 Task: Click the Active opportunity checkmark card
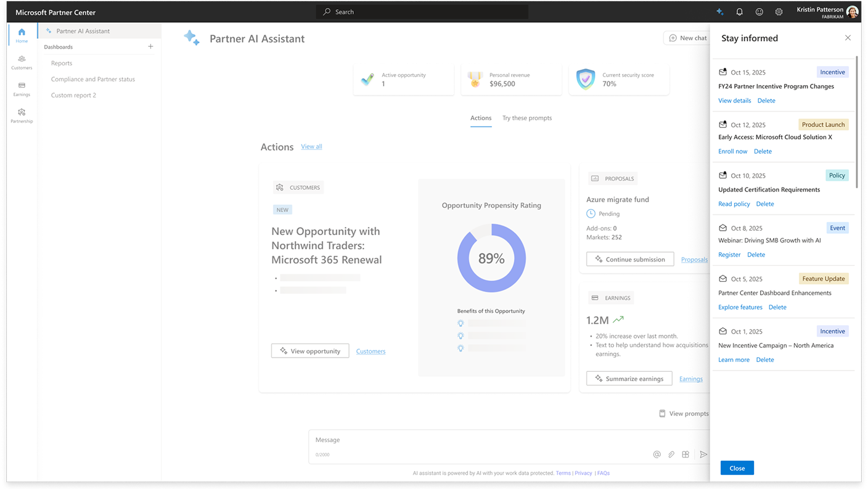(403, 80)
